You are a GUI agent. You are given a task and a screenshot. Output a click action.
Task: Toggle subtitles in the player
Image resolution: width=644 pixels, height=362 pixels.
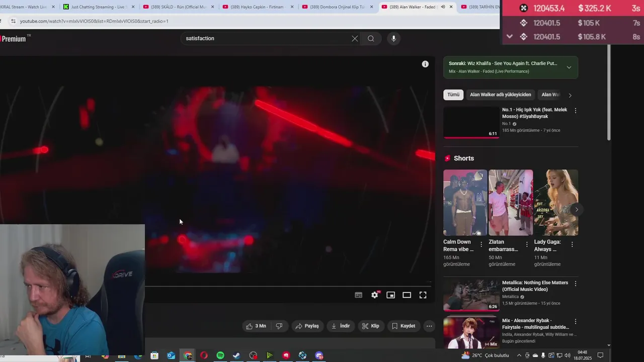[358, 295]
